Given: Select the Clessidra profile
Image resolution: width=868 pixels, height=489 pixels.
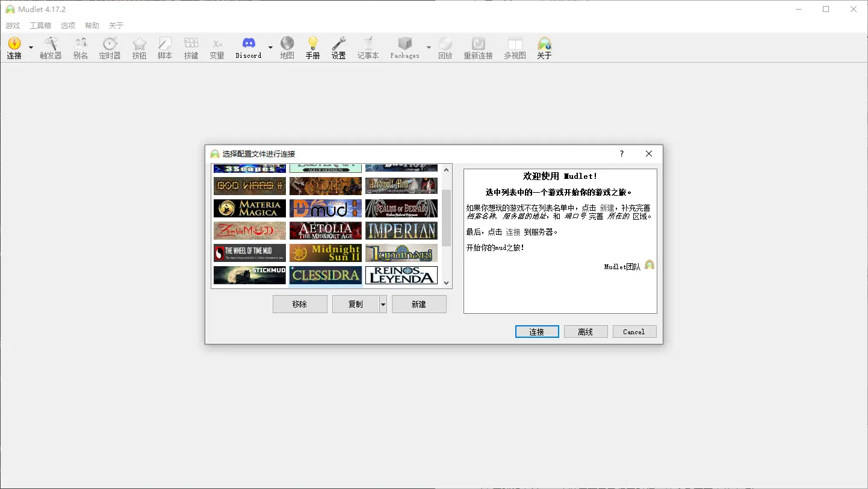Looking at the screenshot, I should [x=326, y=275].
